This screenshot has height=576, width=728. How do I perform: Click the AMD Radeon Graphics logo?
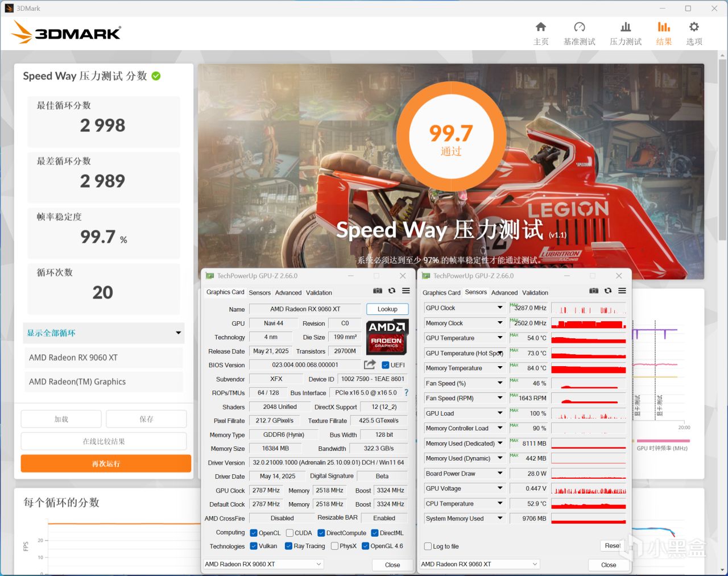pyautogui.click(x=387, y=337)
